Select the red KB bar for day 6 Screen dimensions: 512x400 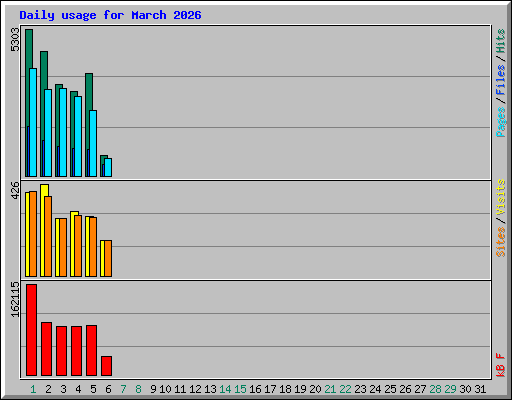(x=106, y=366)
